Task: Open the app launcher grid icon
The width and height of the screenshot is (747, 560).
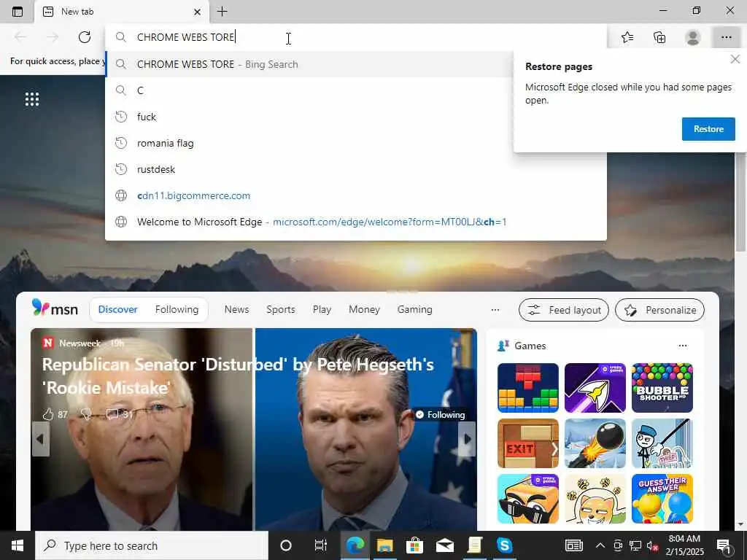Action: pos(32,99)
